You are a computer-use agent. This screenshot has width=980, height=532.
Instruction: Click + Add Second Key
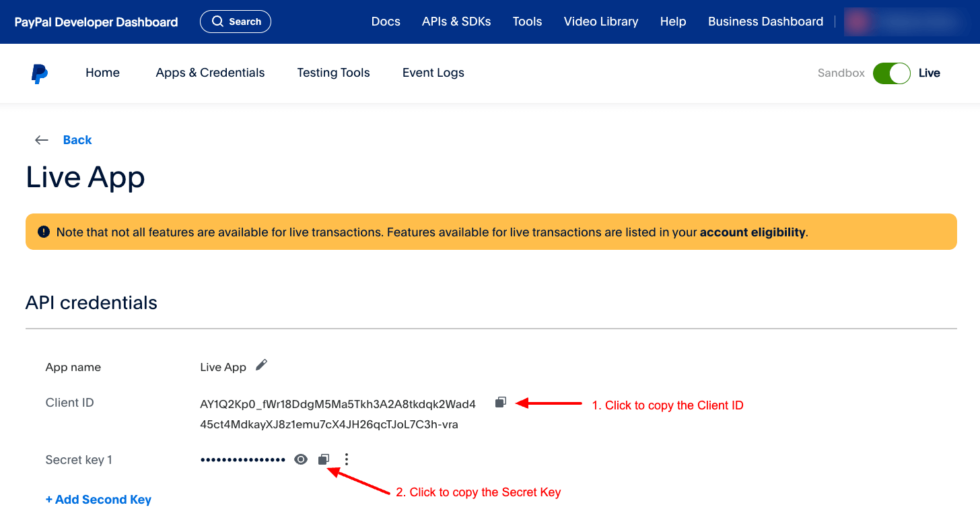98,500
